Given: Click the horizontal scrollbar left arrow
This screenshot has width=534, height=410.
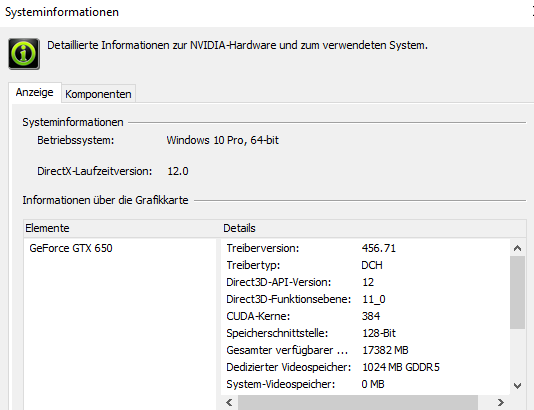Looking at the screenshot, I should [x=229, y=403].
